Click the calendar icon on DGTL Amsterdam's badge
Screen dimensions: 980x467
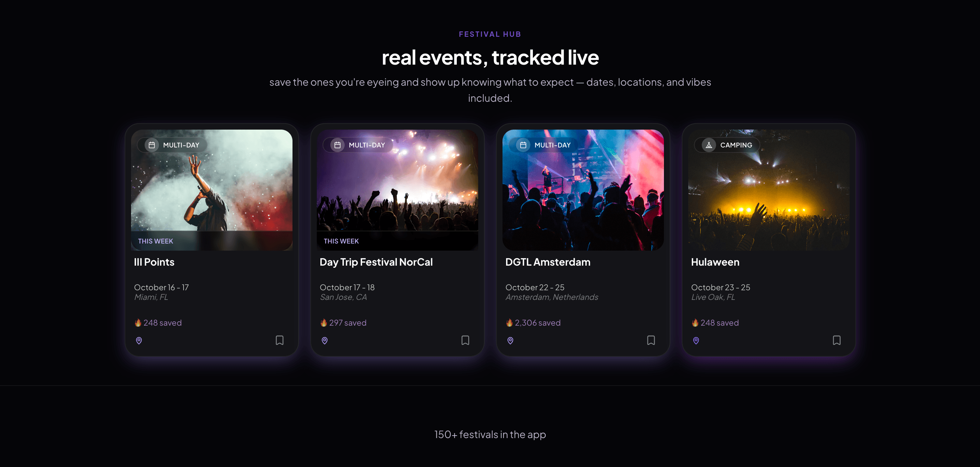(x=523, y=145)
